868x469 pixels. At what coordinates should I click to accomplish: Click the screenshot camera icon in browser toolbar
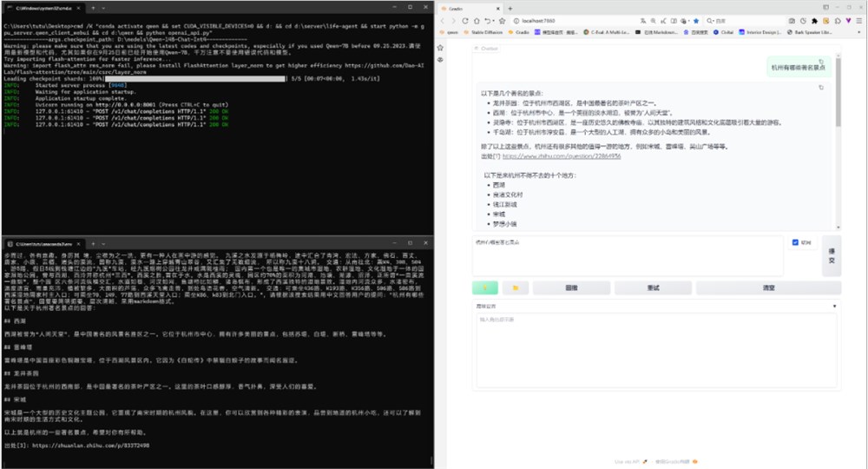tap(792, 21)
